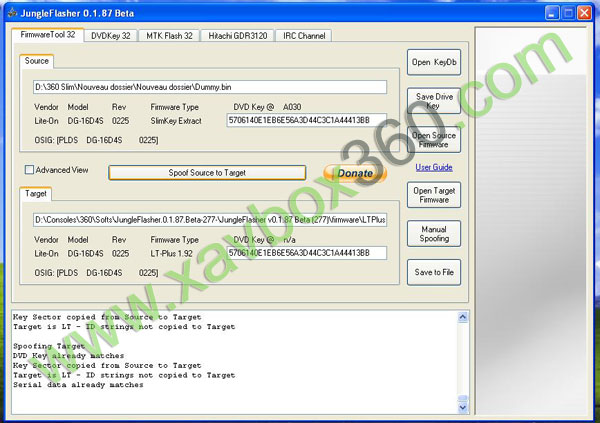600x423 pixels.
Task: Click Open Source Firmware button
Action: (x=434, y=140)
